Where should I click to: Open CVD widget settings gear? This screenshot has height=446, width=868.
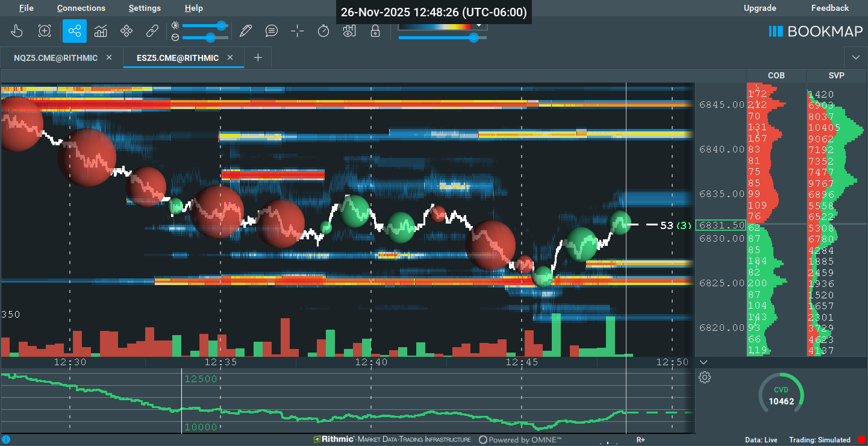click(x=705, y=377)
